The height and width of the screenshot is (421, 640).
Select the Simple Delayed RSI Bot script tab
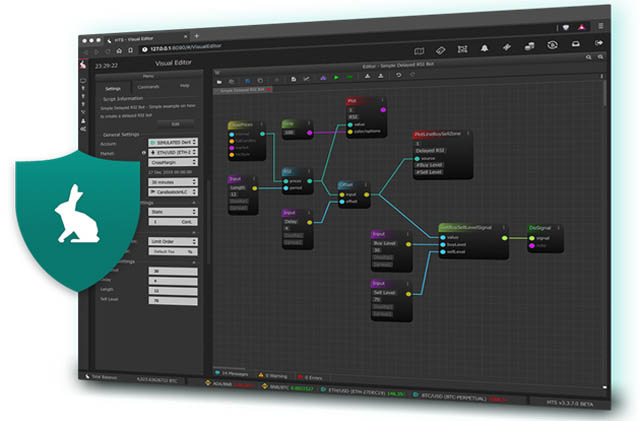(242, 90)
